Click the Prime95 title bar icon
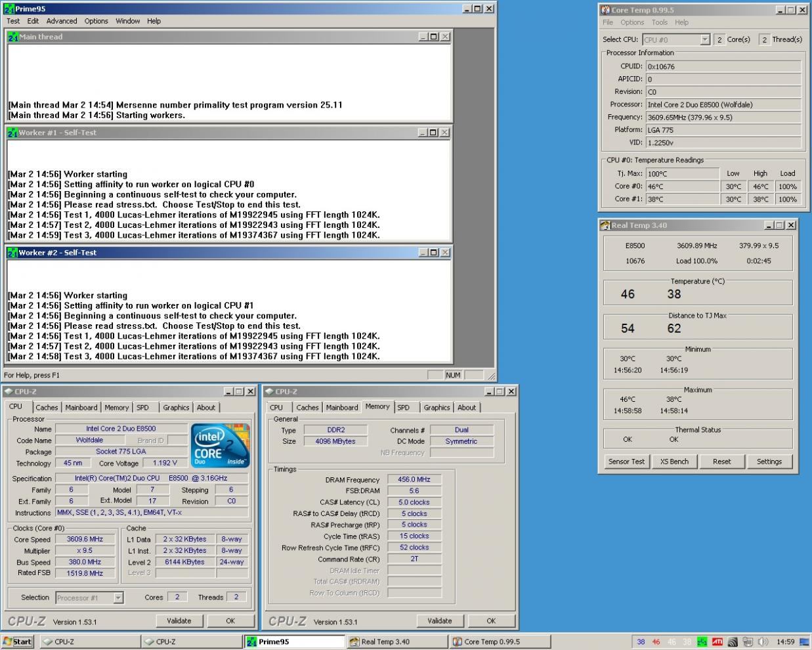Viewport: 812px width, 650px height. pos(9,9)
